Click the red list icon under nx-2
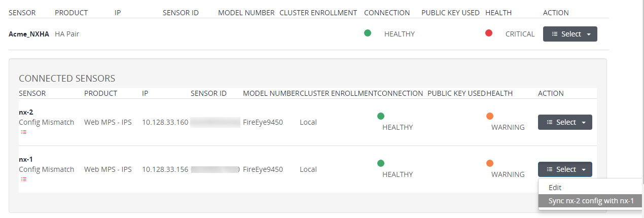The image size is (644, 218). click(23, 132)
